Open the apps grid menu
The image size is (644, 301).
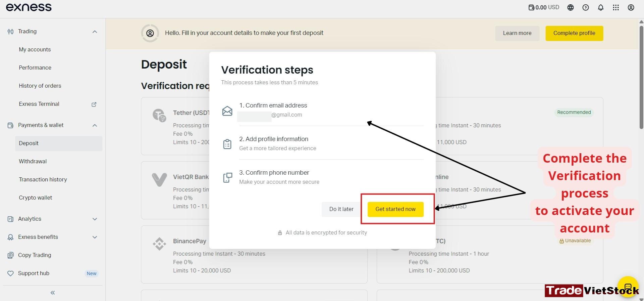click(616, 7)
